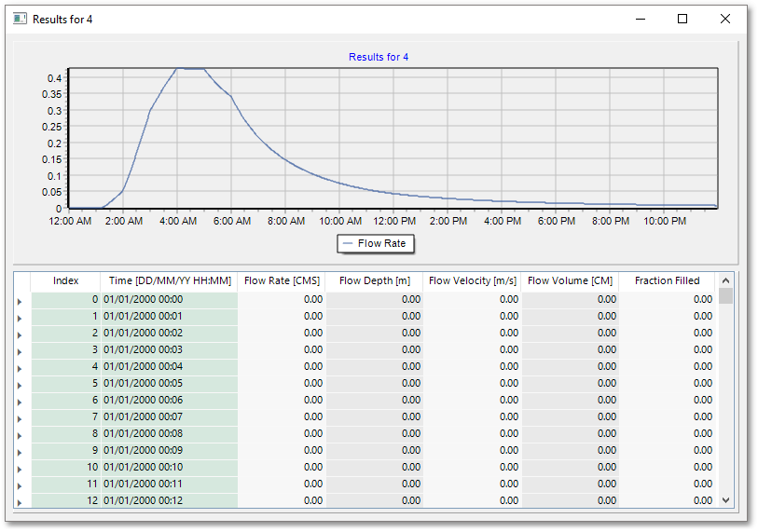Click the Flow Rate [CMS] column header
Image resolution: width=758 pixels, height=532 pixels.
(x=282, y=280)
